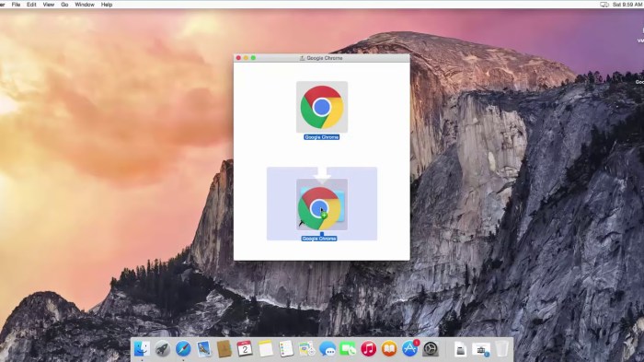Open the Window menu

(x=85, y=5)
